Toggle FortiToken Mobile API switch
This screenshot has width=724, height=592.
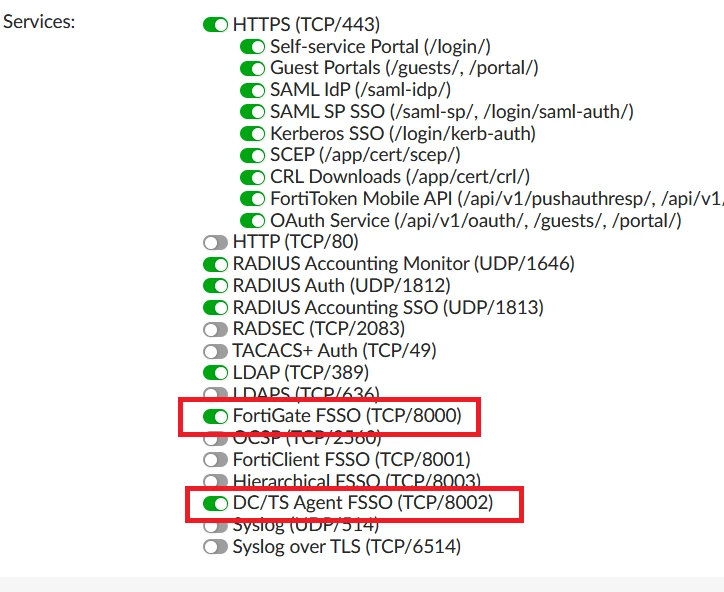[x=252, y=199]
